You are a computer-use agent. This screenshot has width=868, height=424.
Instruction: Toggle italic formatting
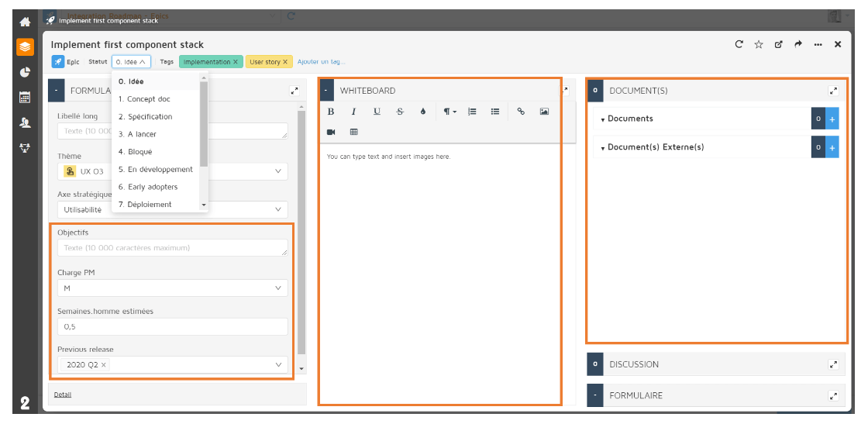point(353,112)
